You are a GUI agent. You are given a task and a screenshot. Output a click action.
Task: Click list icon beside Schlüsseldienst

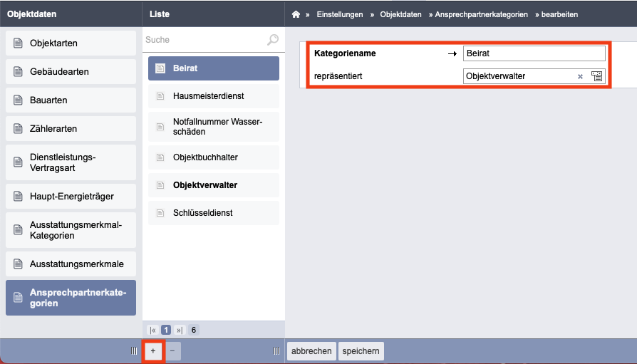160,213
